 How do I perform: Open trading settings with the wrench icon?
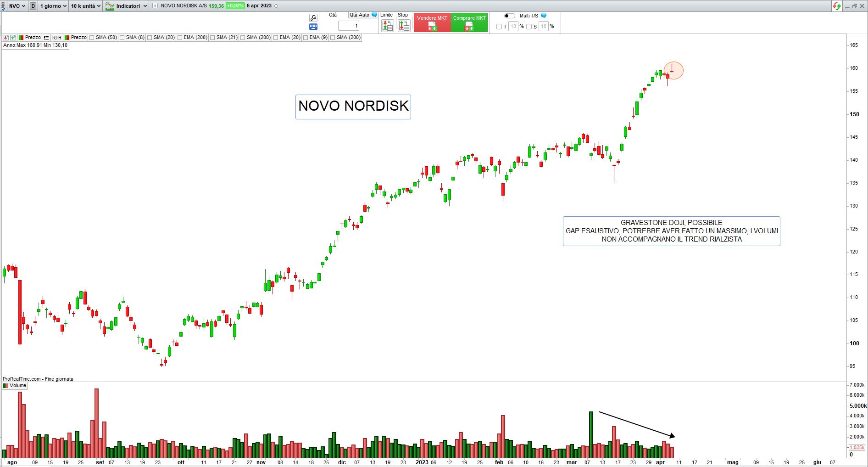[x=313, y=18]
